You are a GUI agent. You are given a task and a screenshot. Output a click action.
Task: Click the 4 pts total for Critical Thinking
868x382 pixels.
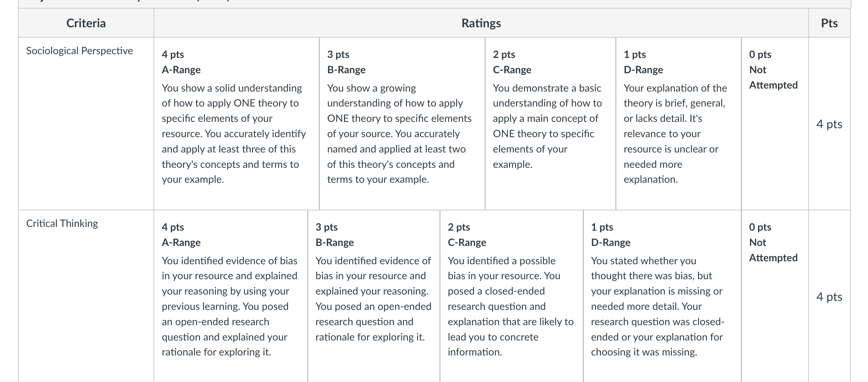830,296
